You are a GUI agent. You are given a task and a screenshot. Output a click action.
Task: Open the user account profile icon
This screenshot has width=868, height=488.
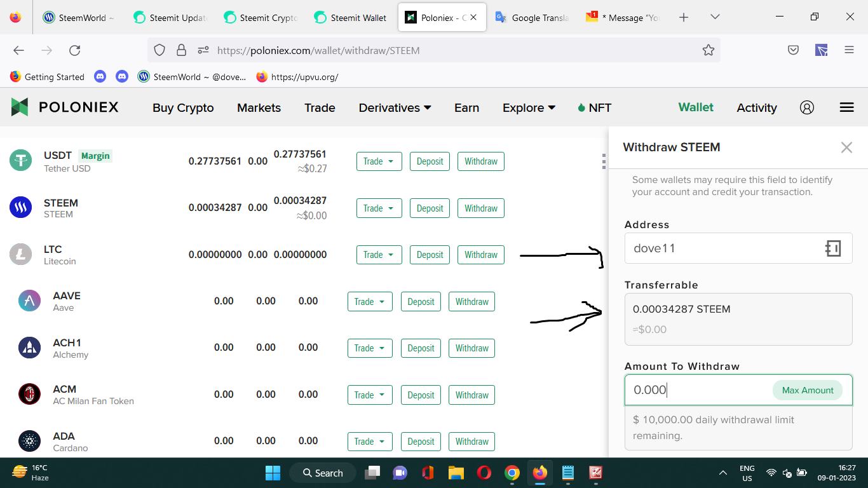coord(807,107)
